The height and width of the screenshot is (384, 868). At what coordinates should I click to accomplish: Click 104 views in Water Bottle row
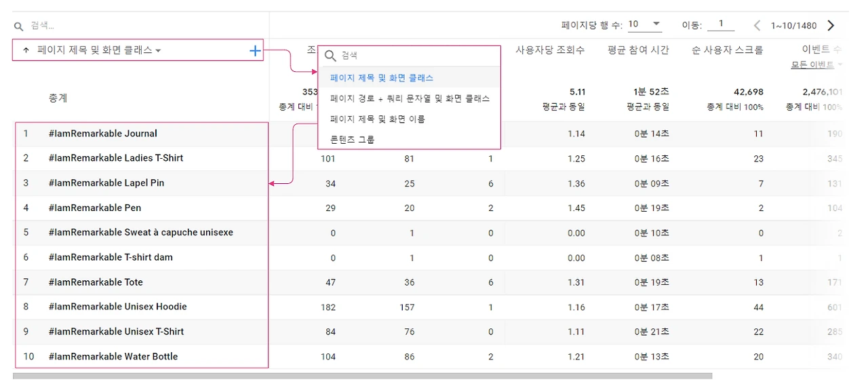click(x=328, y=357)
